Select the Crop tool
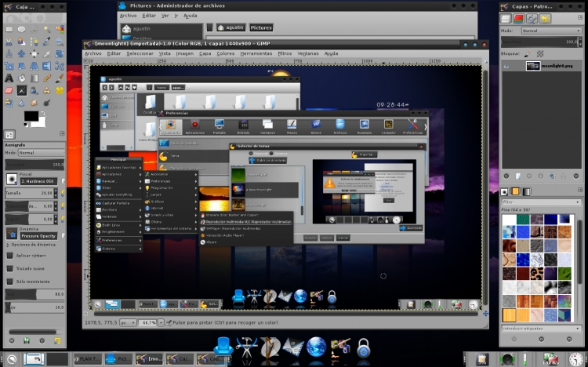 (47, 54)
